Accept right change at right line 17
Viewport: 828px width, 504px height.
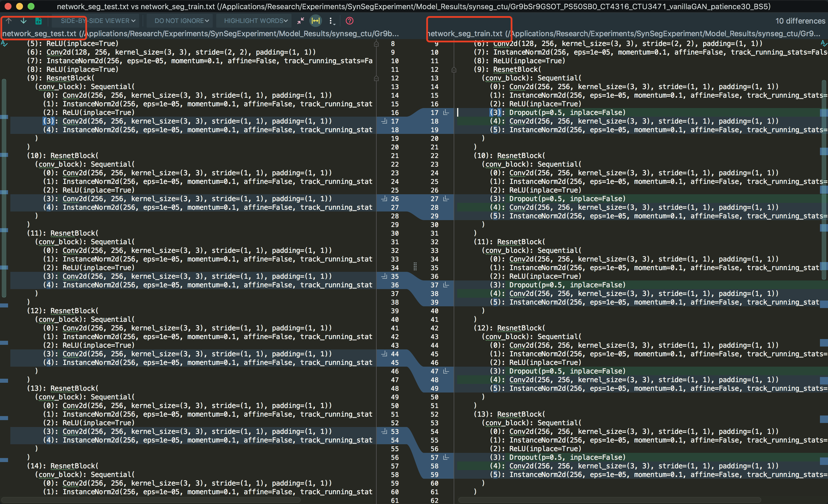coord(446,112)
